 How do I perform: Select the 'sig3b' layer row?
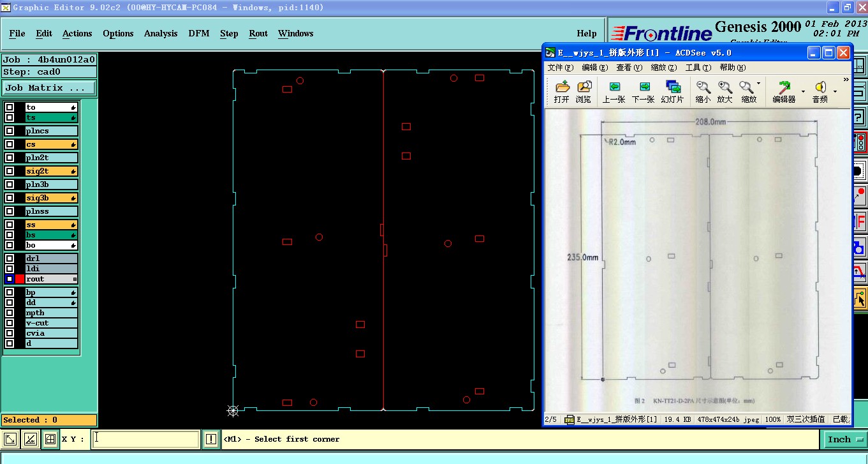(x=51, y=198)
